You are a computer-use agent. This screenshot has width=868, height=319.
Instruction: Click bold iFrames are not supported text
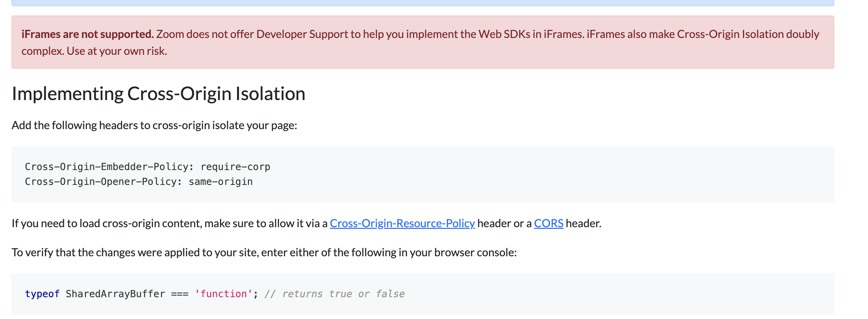pos(87,34)
